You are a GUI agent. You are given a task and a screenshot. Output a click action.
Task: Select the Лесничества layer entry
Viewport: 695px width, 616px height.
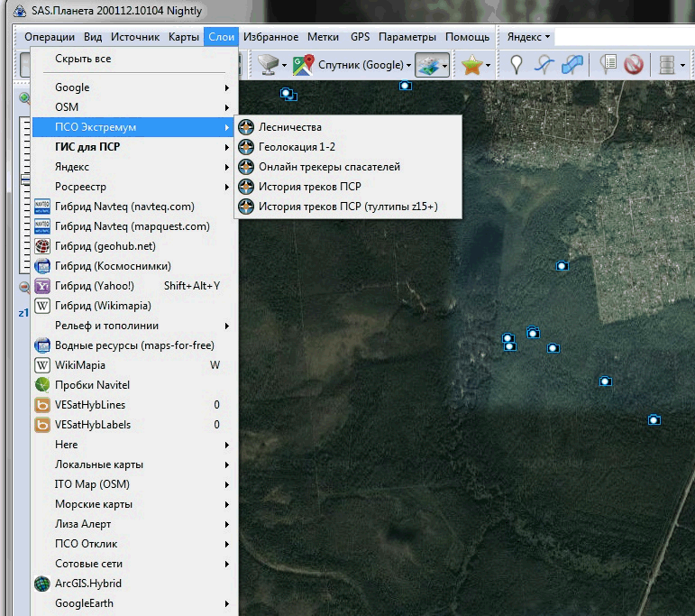(289, 127)
